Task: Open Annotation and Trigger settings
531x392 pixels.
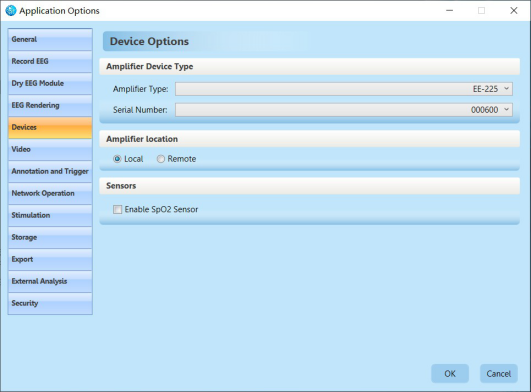Action: (x=50, y=172)
